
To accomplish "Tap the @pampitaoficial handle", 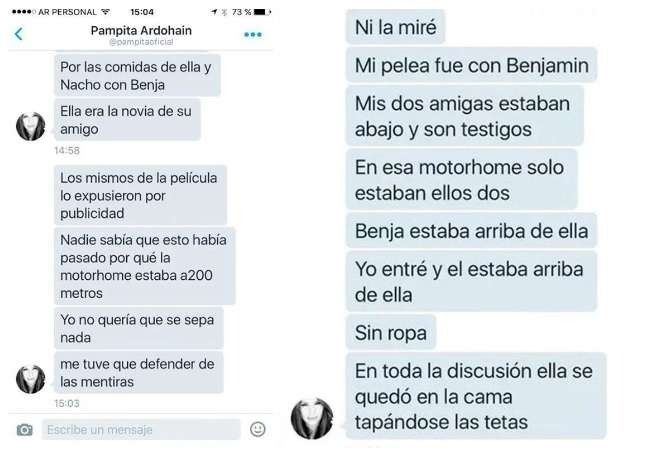I will tap(141, 42).
